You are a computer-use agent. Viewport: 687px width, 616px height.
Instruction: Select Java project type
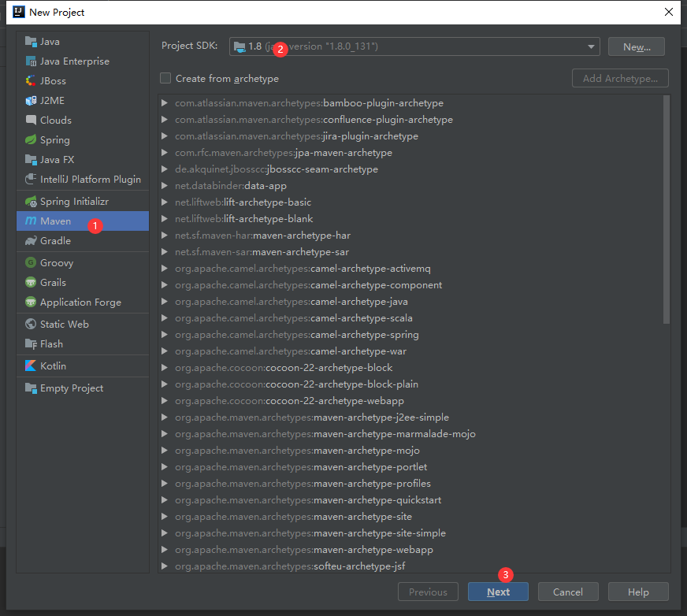click(x=83, y=42)
